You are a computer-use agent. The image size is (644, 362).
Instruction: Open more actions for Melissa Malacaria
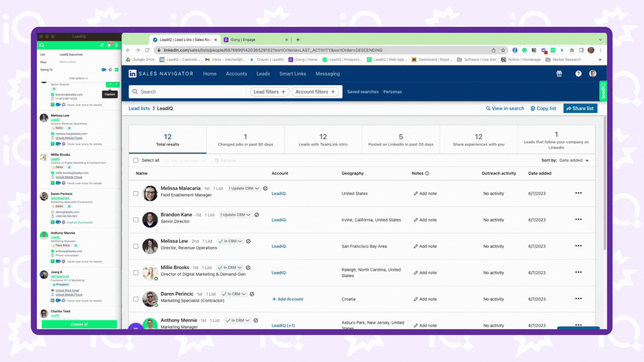pyautogui.click(x=578, y=193)
